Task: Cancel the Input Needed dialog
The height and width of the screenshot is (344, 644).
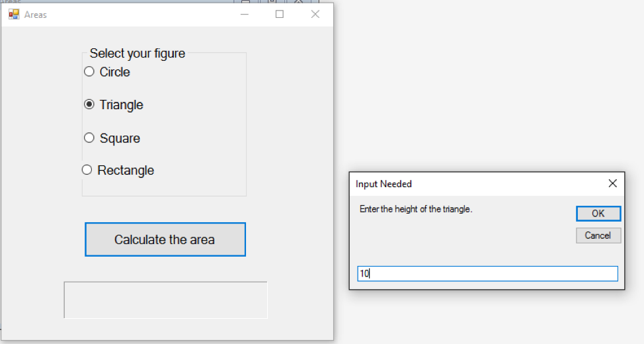Action: coord(598,236)
